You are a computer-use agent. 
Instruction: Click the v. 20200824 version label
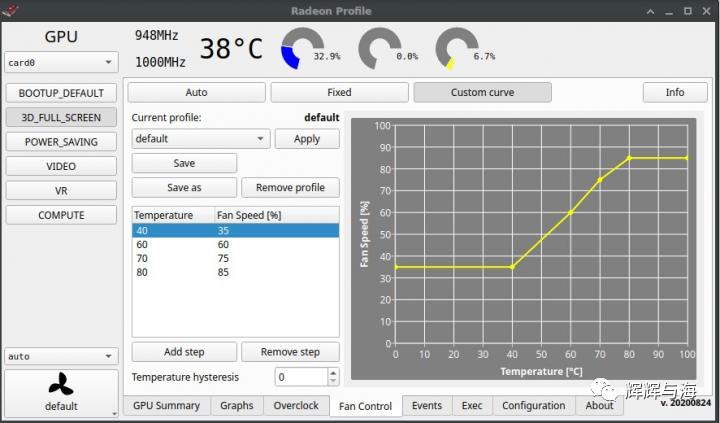[686, 403]
